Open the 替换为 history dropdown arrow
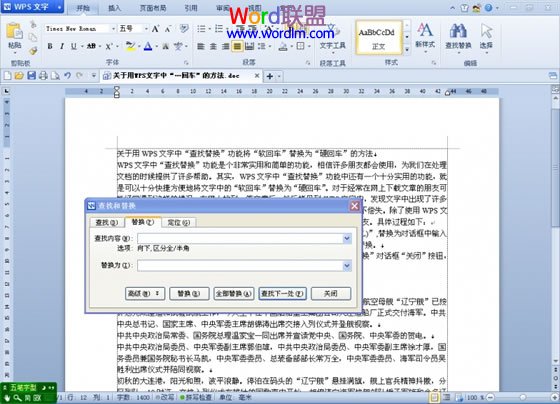This screenshot has width=560, height=404. (x=347, y=265)
